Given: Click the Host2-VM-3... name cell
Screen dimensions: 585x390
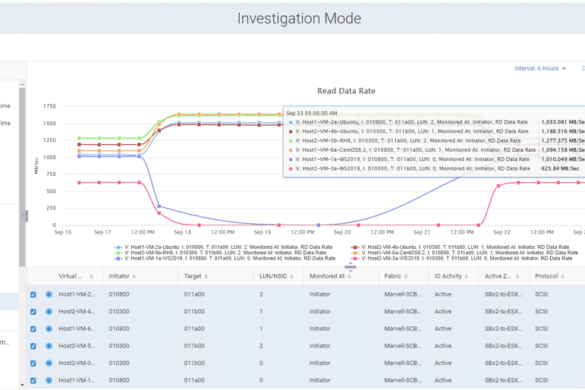Looking at the screenshot, I should [76, 363].
